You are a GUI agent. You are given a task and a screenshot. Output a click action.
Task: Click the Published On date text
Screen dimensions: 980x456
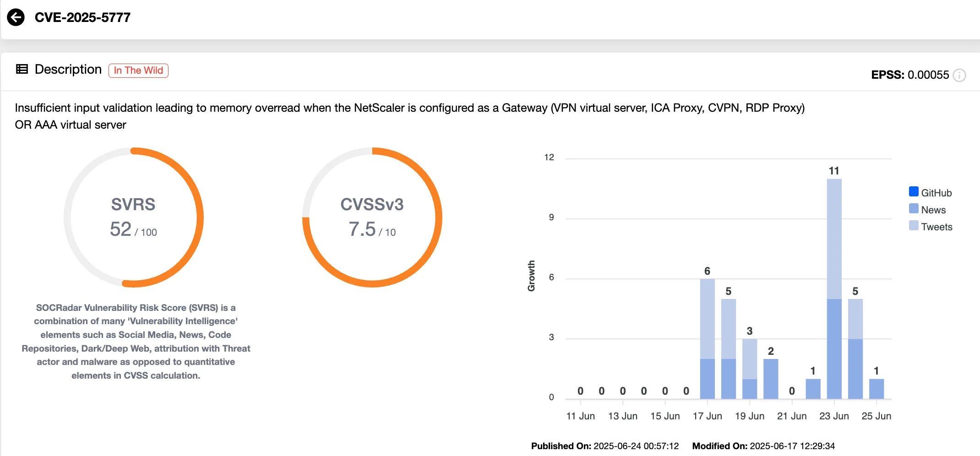tap(605, 446)
